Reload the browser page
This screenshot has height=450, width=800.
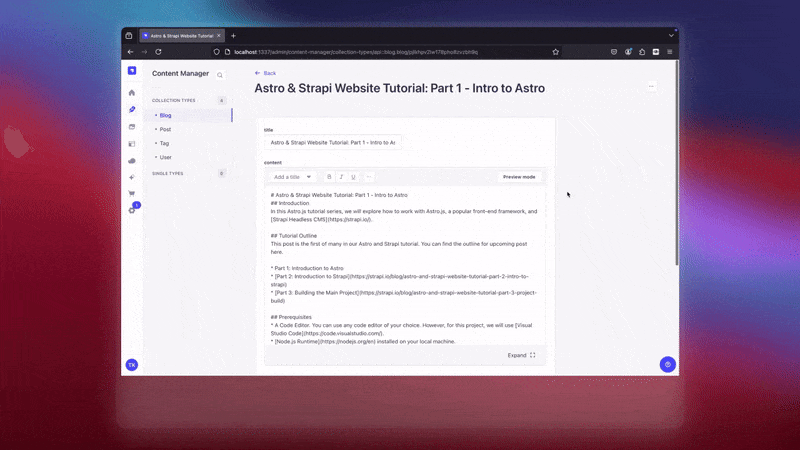158,52
